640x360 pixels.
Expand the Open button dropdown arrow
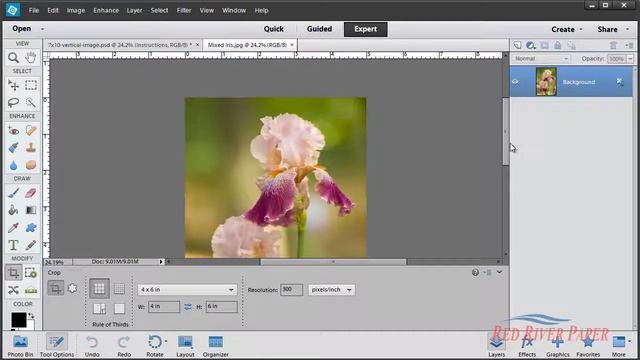[x=42, y=29]
